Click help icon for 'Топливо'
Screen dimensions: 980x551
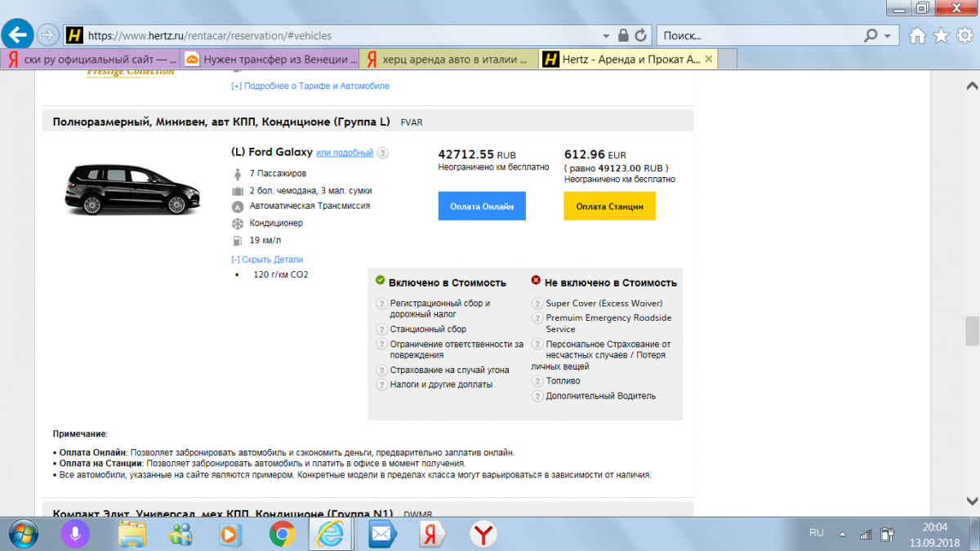tap(537, 381)
